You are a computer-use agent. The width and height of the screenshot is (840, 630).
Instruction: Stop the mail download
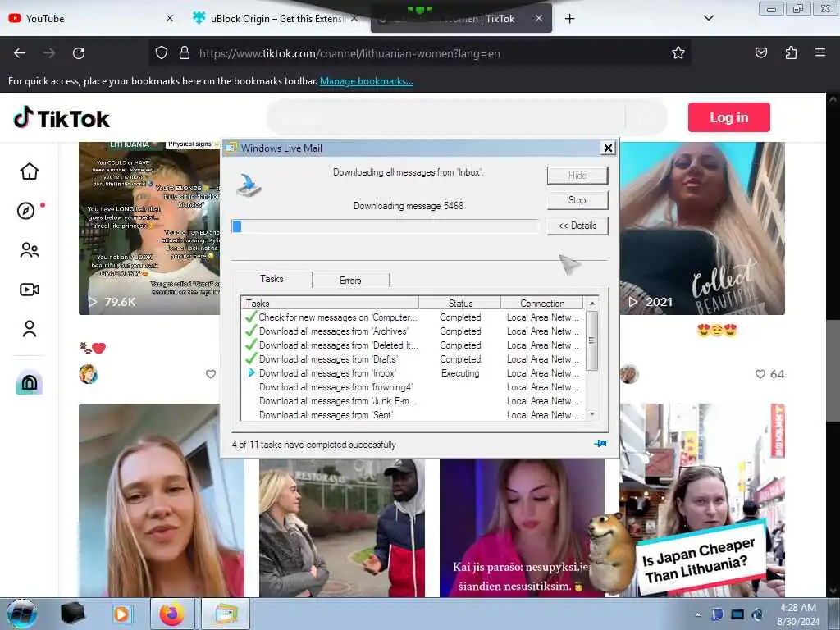click(x=577, y=200)
